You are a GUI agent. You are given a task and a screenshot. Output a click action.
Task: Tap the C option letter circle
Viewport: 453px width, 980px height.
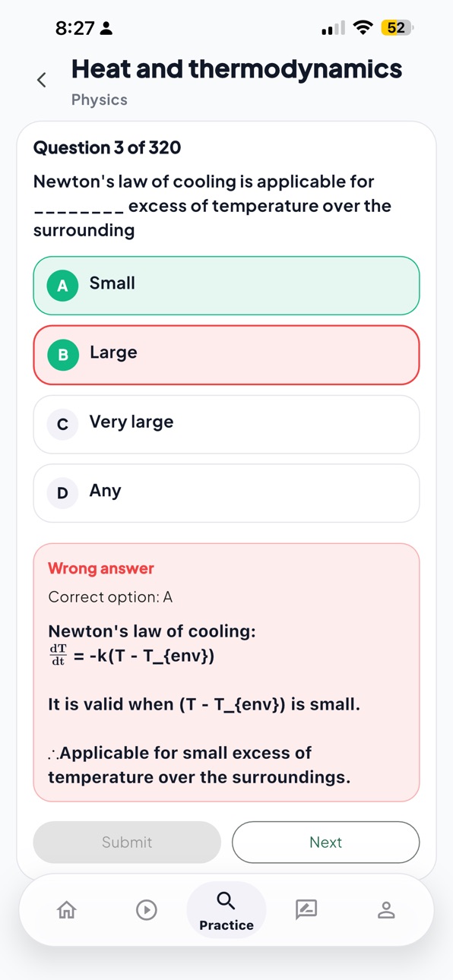(x=62, y=424)
